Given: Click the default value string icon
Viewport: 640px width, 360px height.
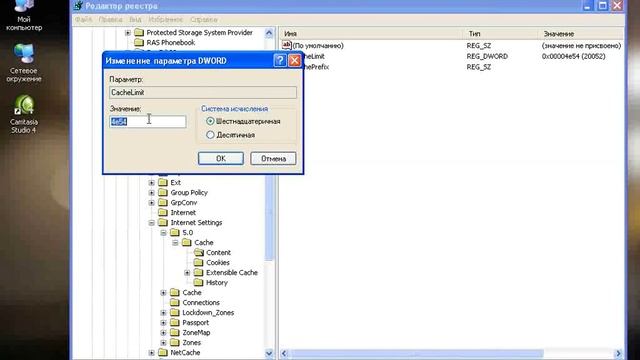Looking at the screenshot, I should click(x=287, y=45).
